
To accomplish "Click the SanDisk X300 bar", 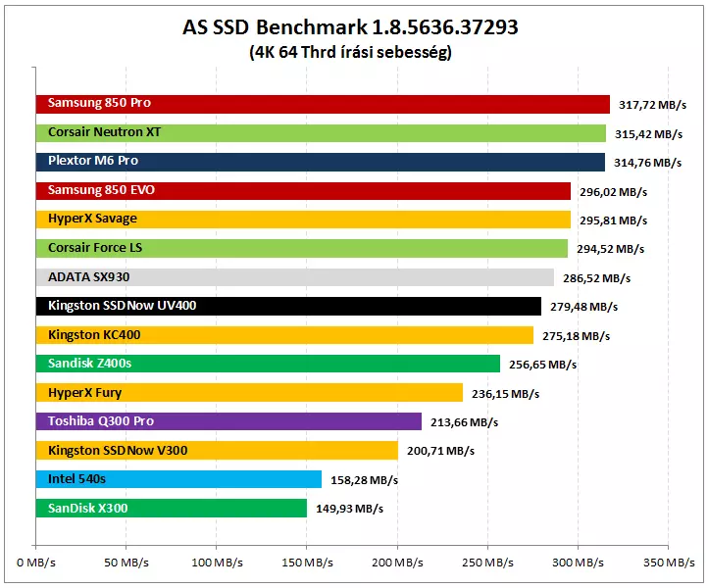I will (x=172, y=508).
